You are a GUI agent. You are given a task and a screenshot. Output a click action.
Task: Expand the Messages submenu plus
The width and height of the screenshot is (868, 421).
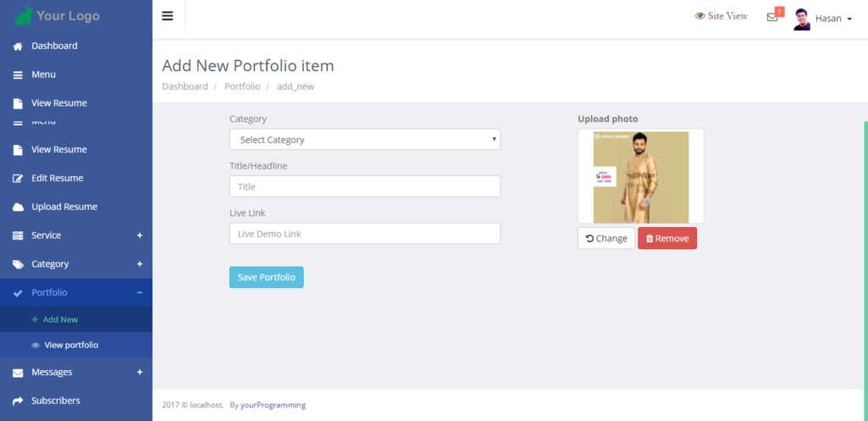click(140, 372)
